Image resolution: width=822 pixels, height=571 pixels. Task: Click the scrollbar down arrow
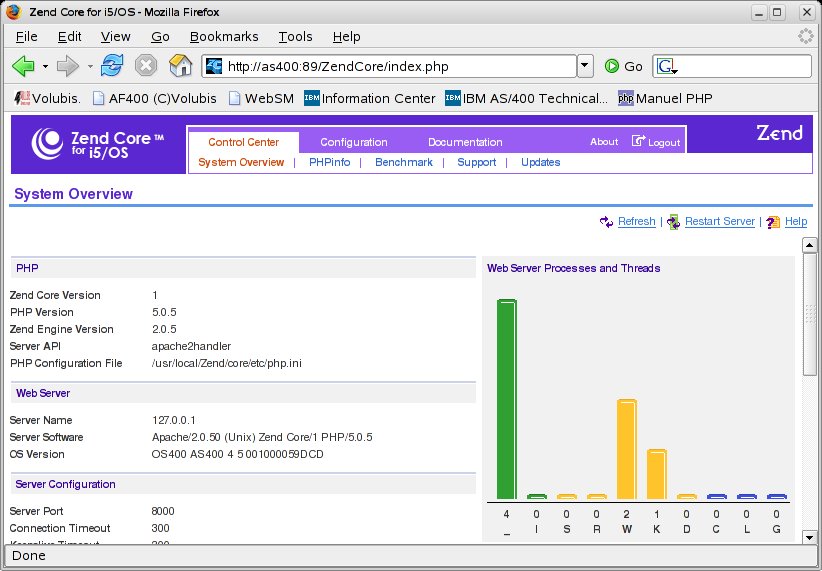click(809, 537)
